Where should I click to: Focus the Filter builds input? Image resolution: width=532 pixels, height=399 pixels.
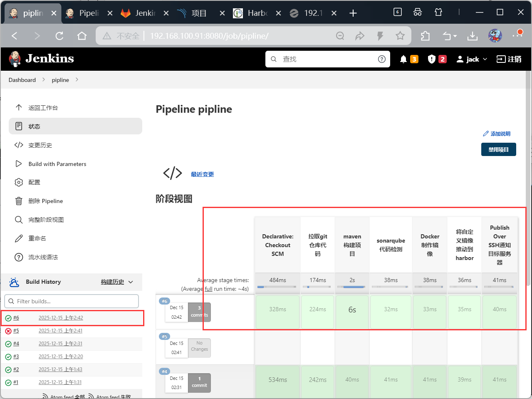(x=72, y=301)
